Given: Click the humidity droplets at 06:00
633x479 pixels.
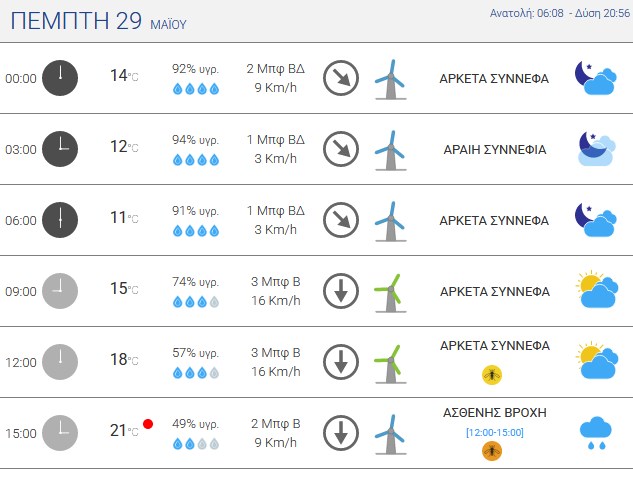Looking at the screenshot, I should click(196, 231).
